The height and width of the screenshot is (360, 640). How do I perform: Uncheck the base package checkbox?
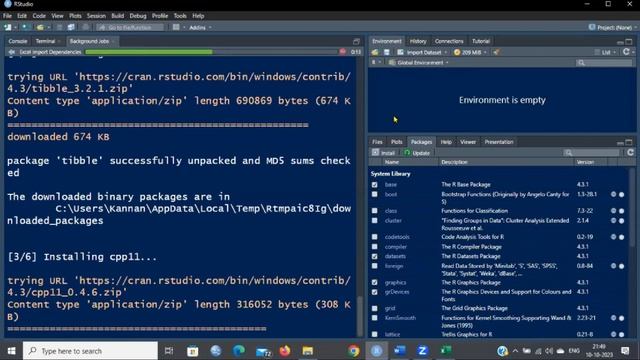(374, 184)
